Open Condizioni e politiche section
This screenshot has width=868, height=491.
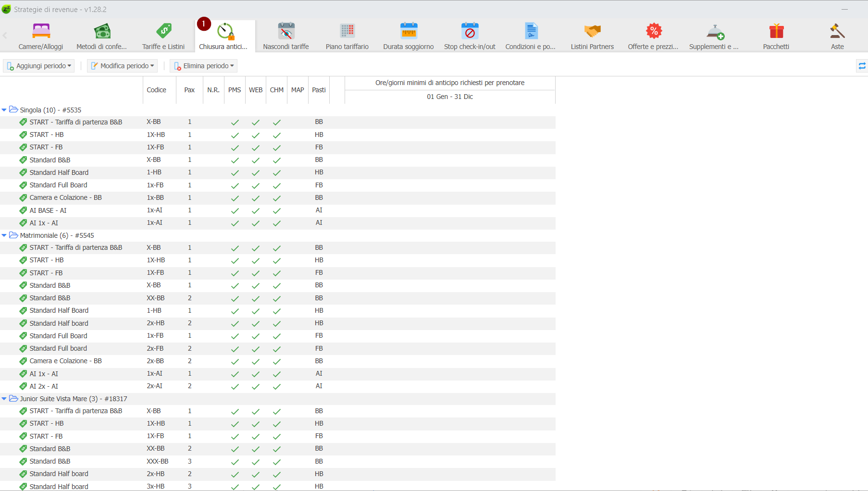tap(531, 37)
